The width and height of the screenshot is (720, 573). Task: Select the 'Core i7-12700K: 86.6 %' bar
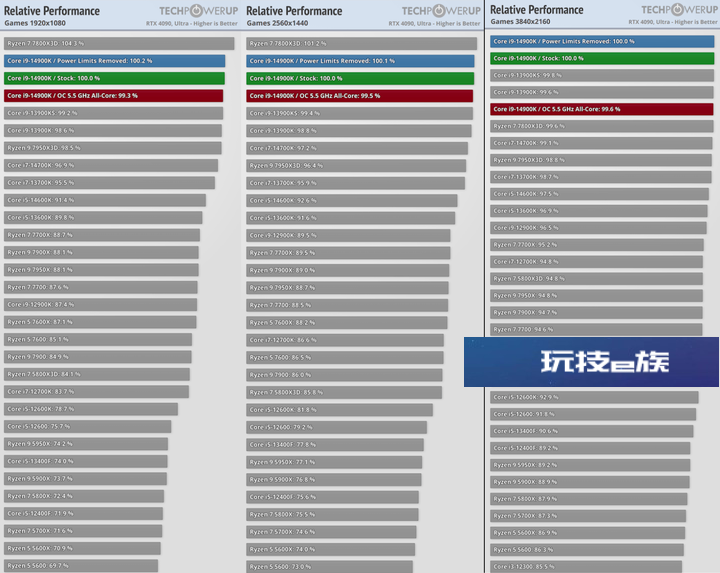(345, 340)
